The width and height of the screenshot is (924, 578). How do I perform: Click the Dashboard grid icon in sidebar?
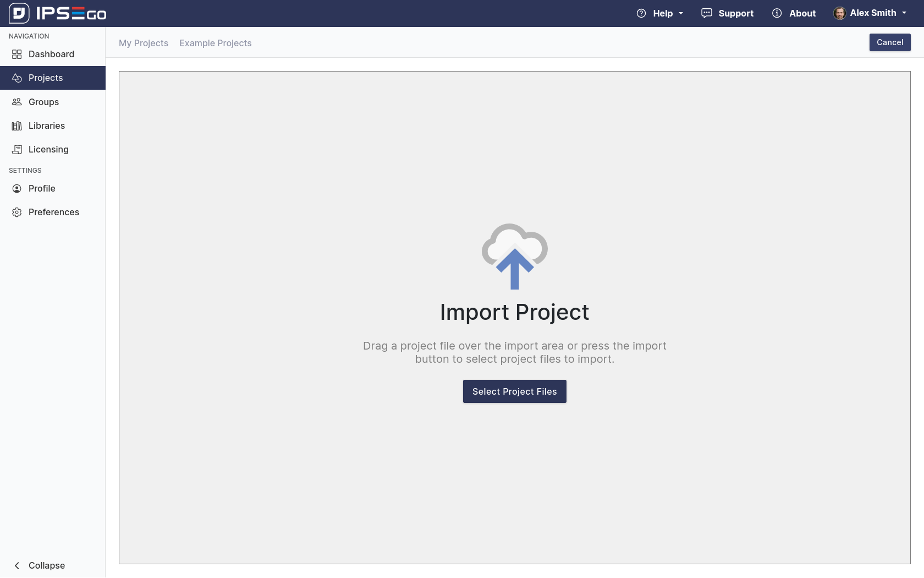17,54
